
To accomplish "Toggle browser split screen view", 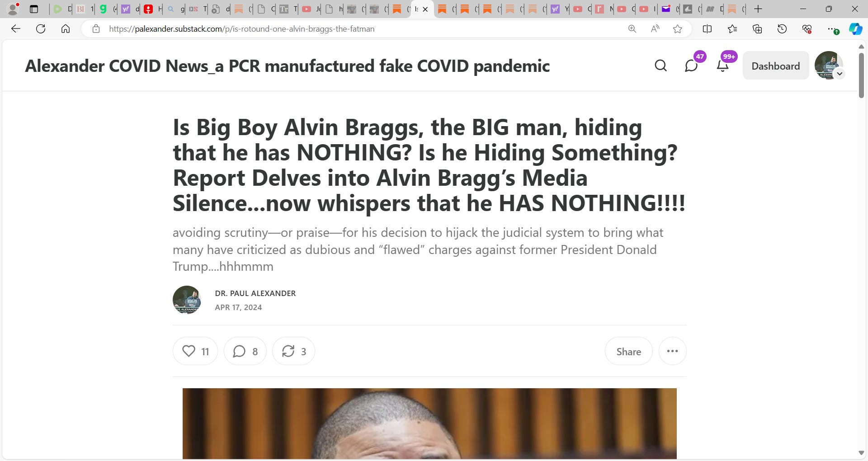I will [707, 29].
